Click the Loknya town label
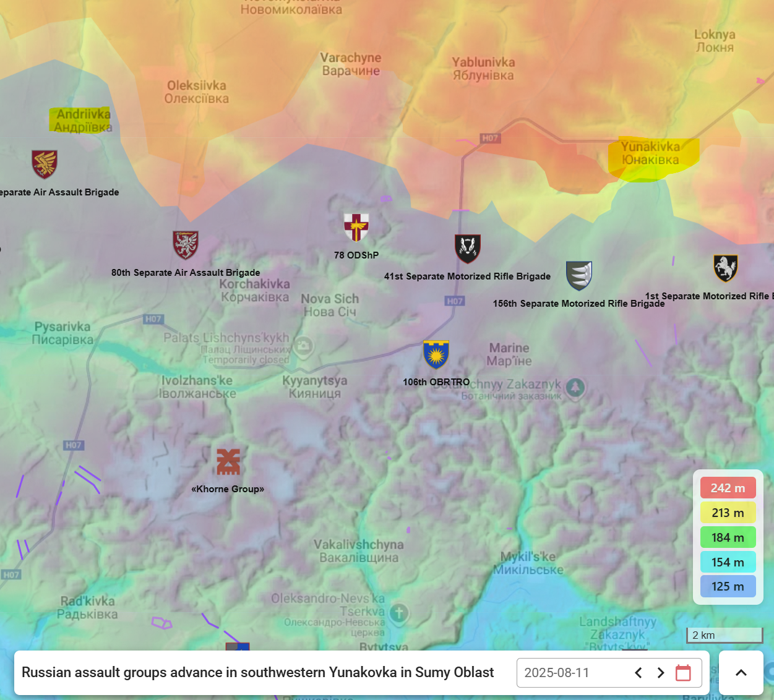This screenshot has height=700, width=774. click(x=715, y=41)
